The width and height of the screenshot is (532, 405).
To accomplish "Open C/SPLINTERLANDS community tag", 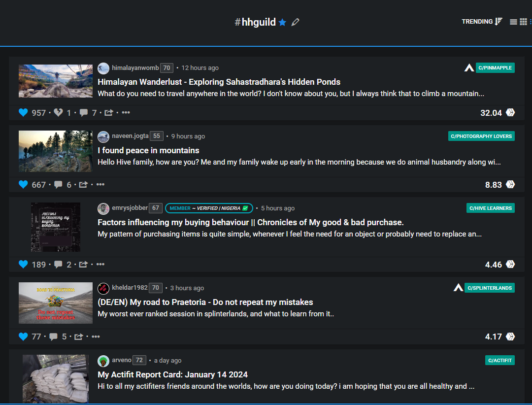I will point(490,288).
